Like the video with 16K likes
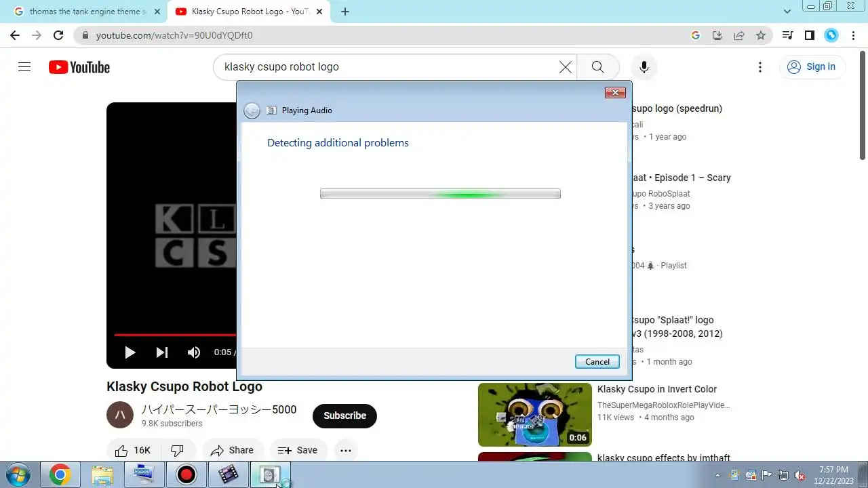The image size is (868, 488). pos(134,450)
